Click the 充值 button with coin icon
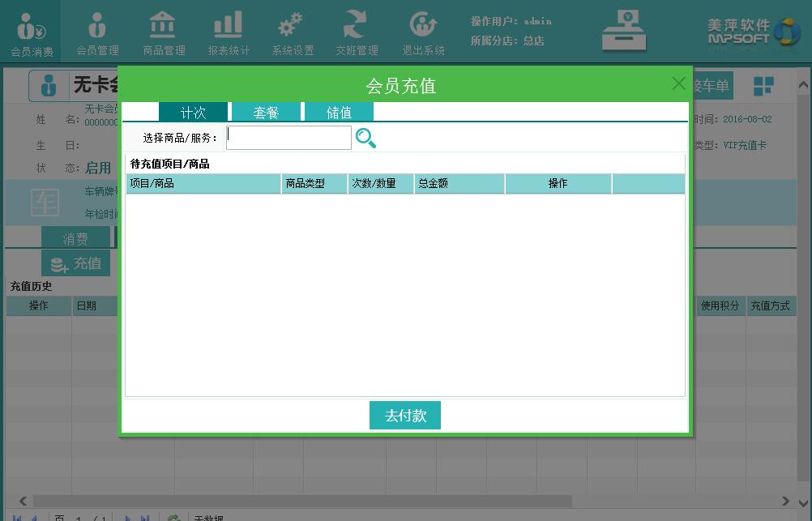The image size is (812, 521). (76, 263)
